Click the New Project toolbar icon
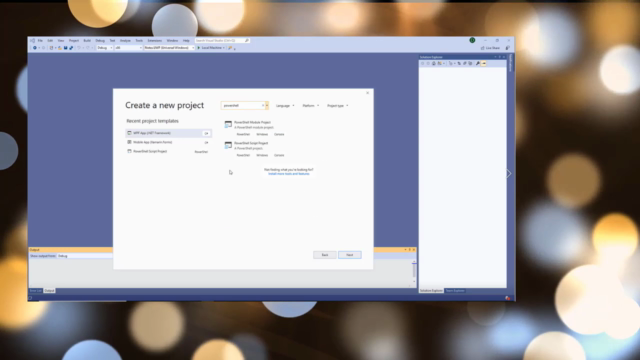 point(51,48)
